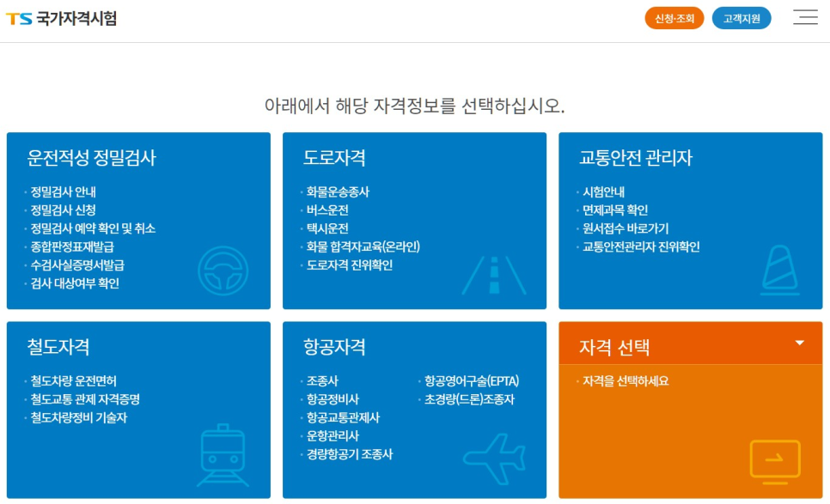Open 택시운전 link
This screenshot has width=830, height=504.
click(x=327, y=228)
